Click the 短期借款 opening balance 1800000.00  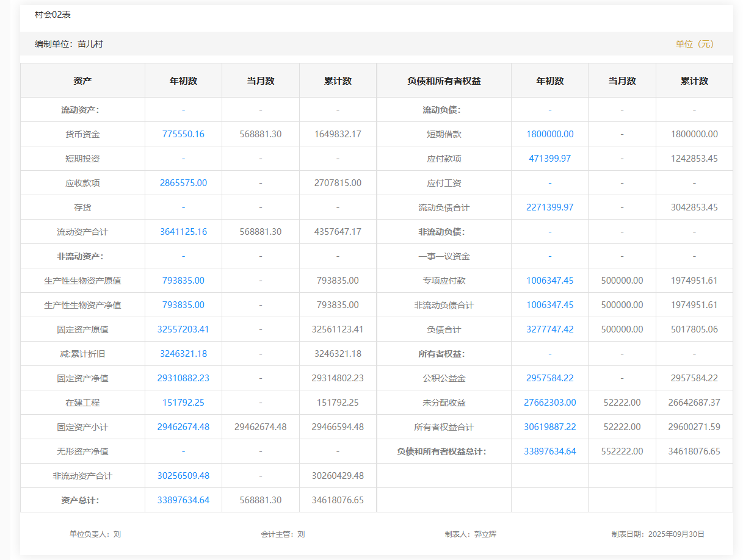pyautogui.click(x=549, y=134)
